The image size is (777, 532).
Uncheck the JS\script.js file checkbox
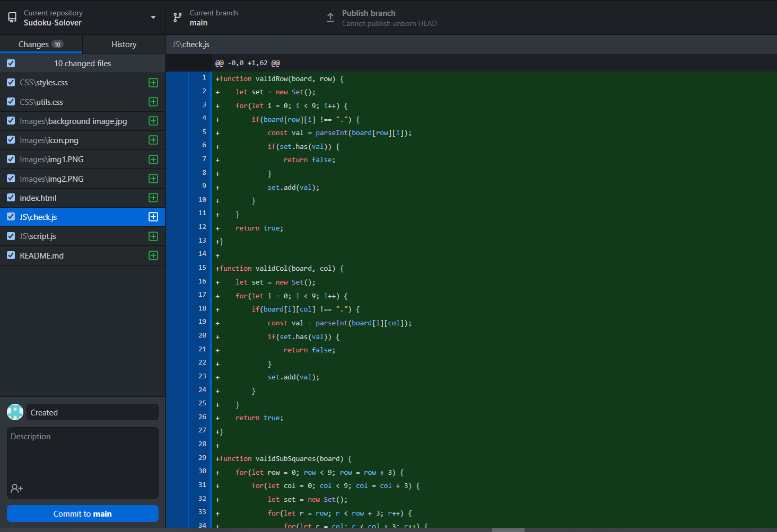click(11, 236)
